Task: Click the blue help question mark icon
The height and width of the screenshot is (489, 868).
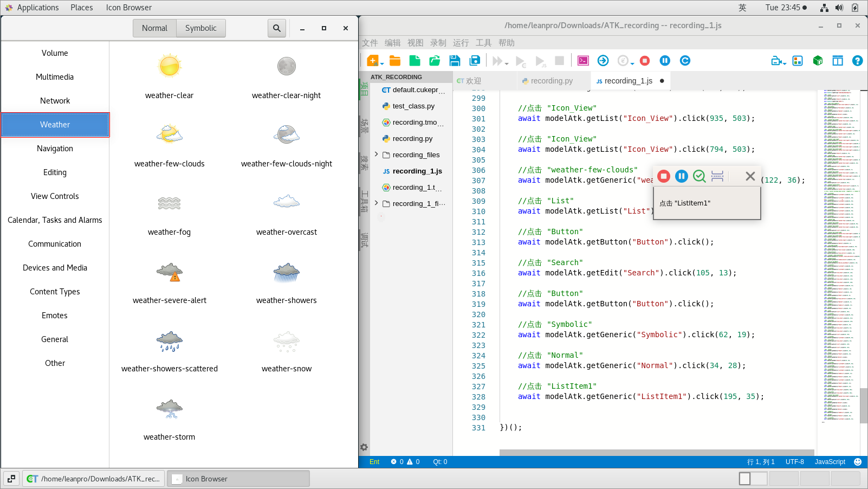Action: [857, 61]
